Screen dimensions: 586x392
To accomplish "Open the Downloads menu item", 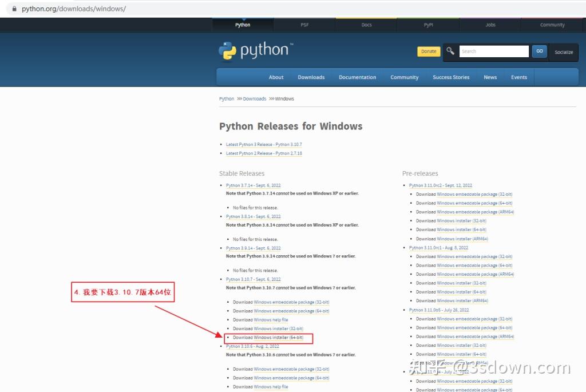I will pyautogui.click(x=311, y=77).
